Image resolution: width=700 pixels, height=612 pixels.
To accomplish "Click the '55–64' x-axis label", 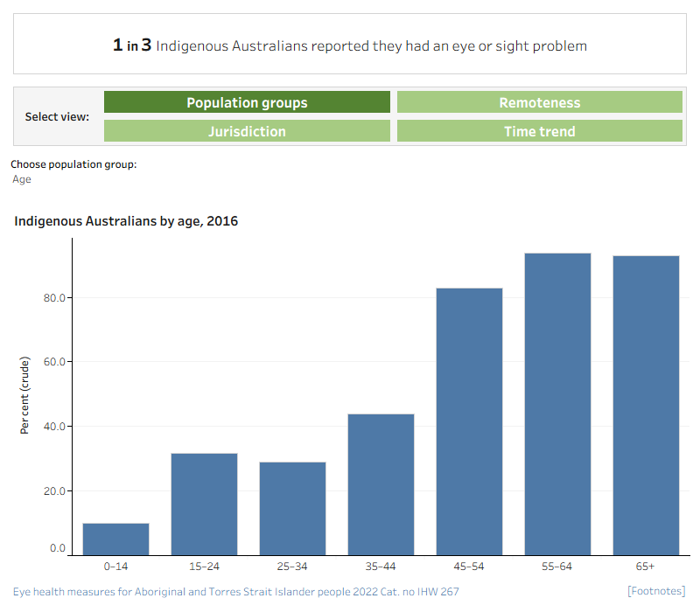I will pyautogui.click(x=556, y=567).
